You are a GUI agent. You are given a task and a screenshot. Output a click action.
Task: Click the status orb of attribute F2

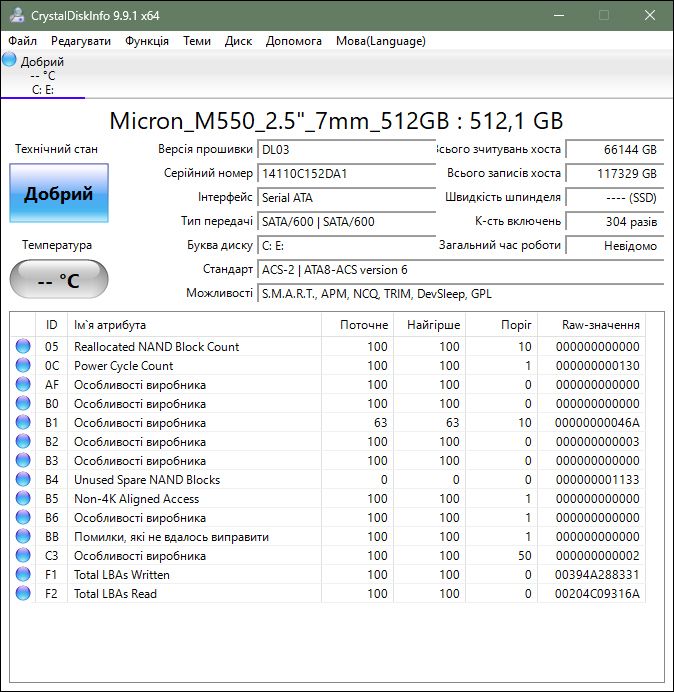pyautogui.click(x=23, y=593)
